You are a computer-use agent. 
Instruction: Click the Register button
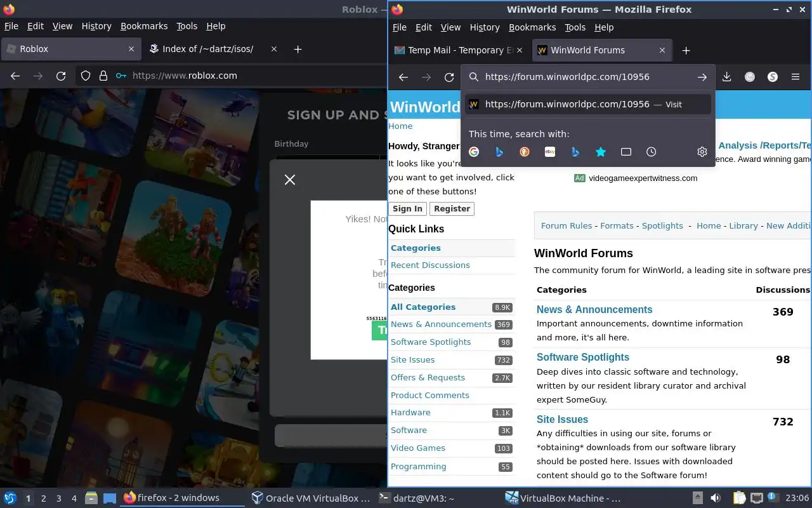452,208
